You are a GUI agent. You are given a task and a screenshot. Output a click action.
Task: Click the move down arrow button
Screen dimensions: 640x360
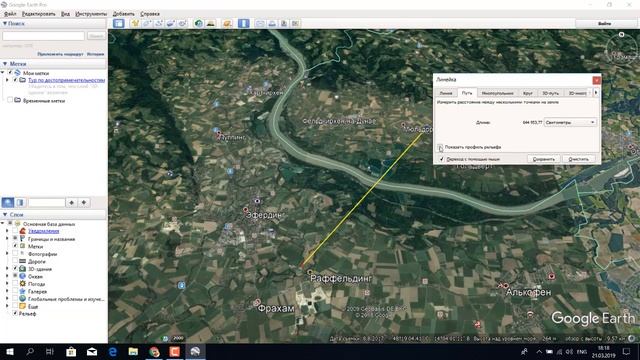[x=84, y=202]
